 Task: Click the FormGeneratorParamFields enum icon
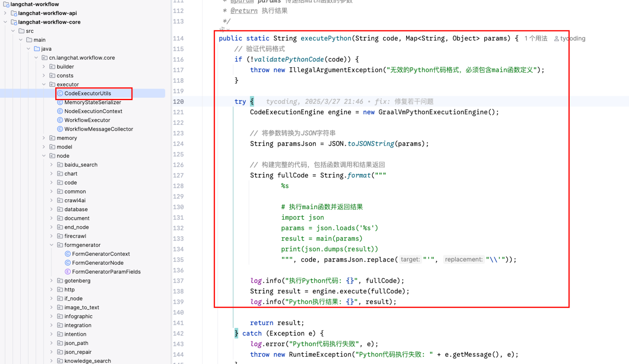click(68, 272)
